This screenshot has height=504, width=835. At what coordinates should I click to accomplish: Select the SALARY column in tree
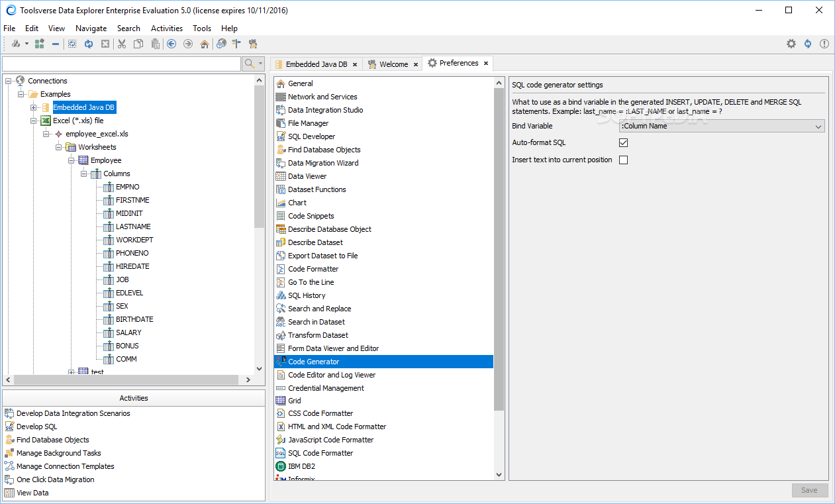tap(128, 332)
